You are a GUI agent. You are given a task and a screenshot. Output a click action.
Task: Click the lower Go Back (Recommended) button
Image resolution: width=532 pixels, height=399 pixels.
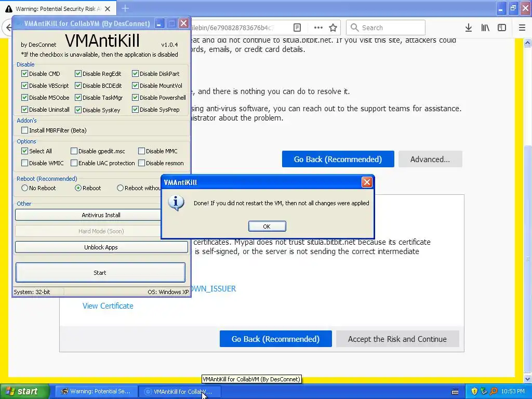click(275, 339)
